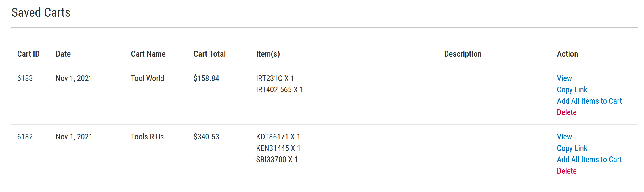This screenshot has width=644, height=192.
Task: View the Tool World saved cart
Action: (564, 78)
